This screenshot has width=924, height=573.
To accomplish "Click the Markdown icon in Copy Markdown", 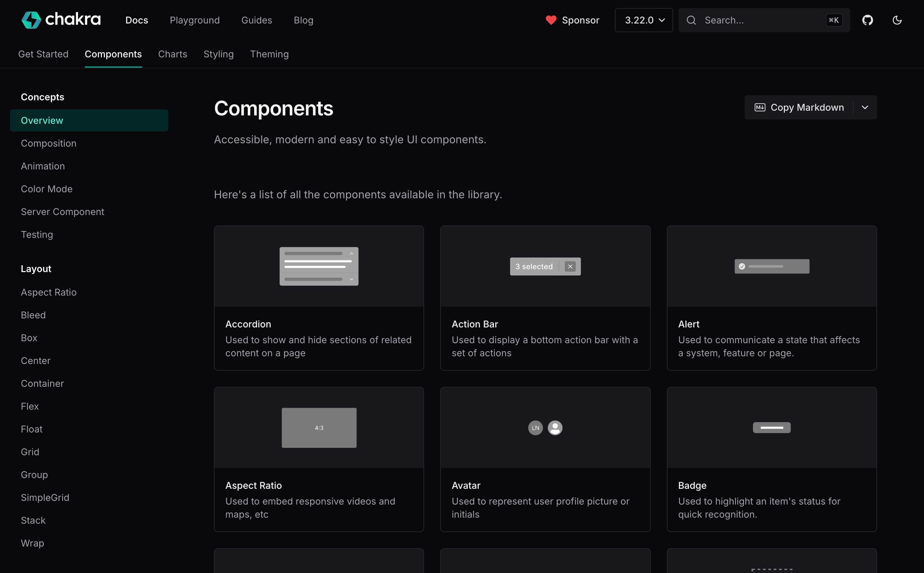I will [x=760, y=107].
